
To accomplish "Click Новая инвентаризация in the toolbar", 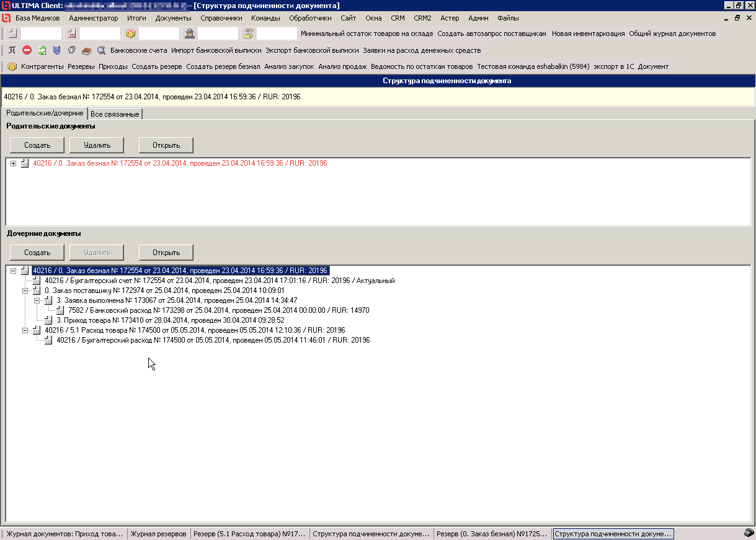I will tap(588, 34).
